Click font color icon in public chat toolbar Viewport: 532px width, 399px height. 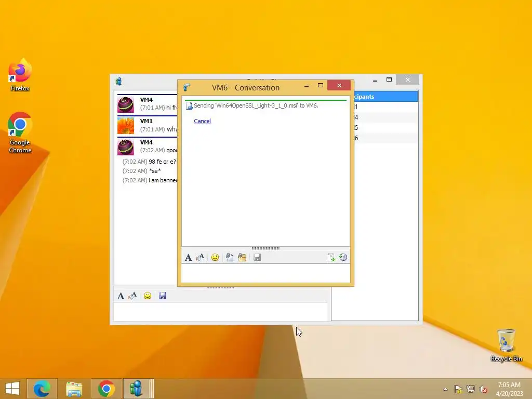pyautogui.click(x=132, y=296)
